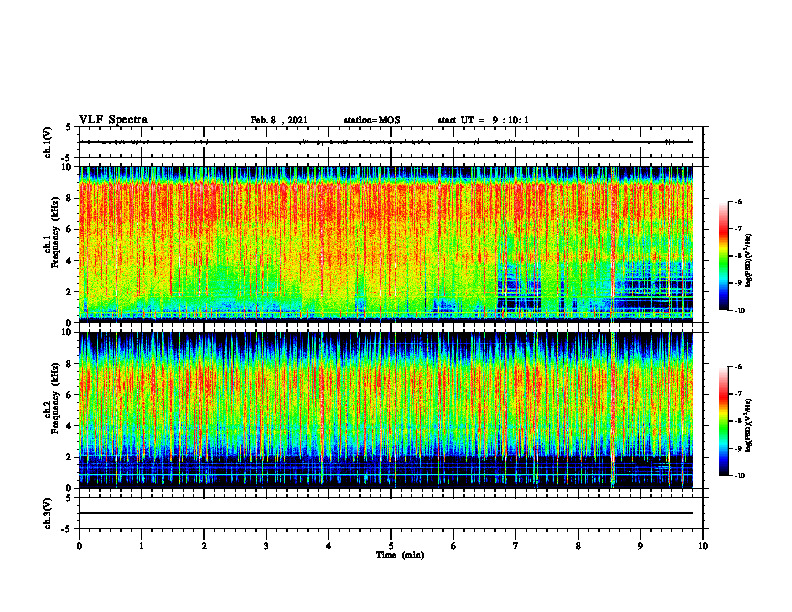Click the ch.2 spectrogram color bar
This screenshot has width=792, height=612.
click(723, 421)
